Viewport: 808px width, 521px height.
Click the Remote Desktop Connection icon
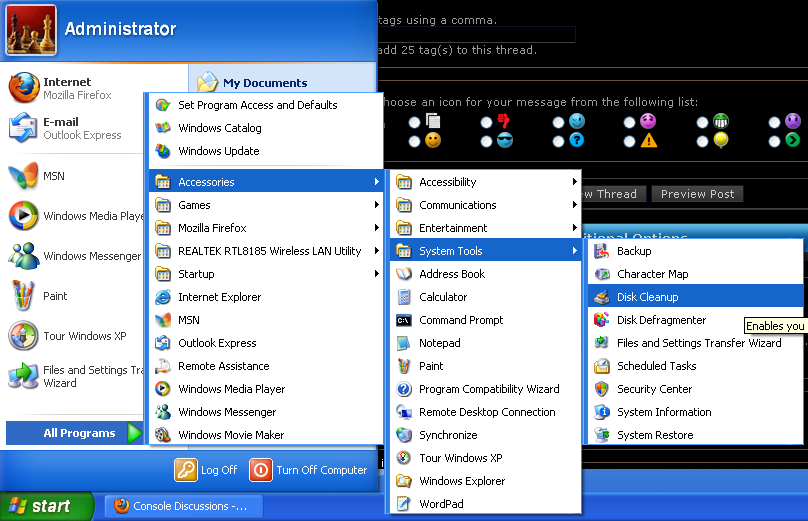tap(403, 412)
